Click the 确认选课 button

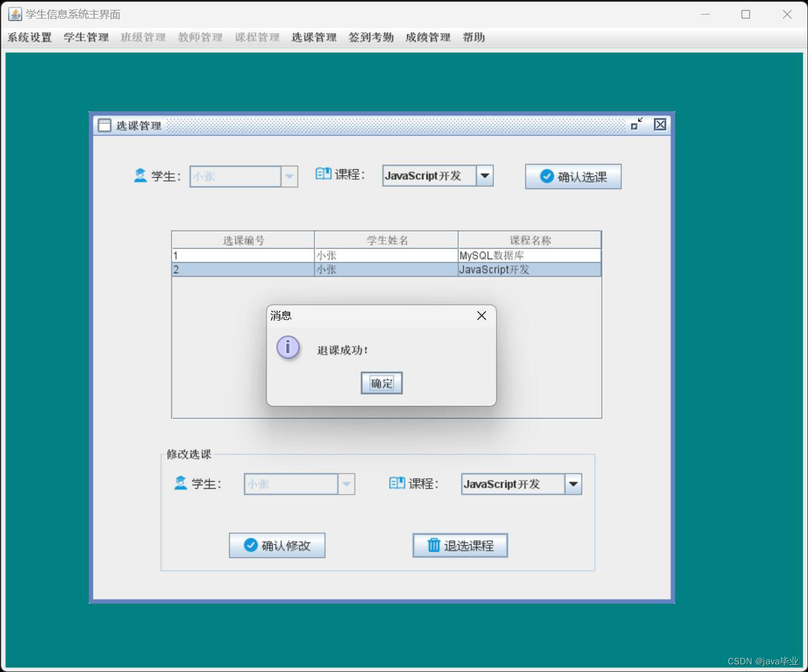click(x=573, y=176)
